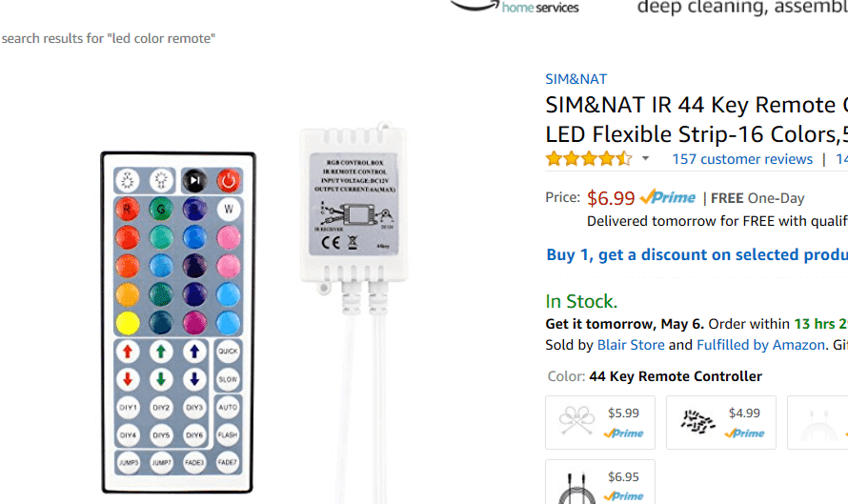Open the SIM&NAT brand link
Screen dimensions: 848x504
point(575,79)
